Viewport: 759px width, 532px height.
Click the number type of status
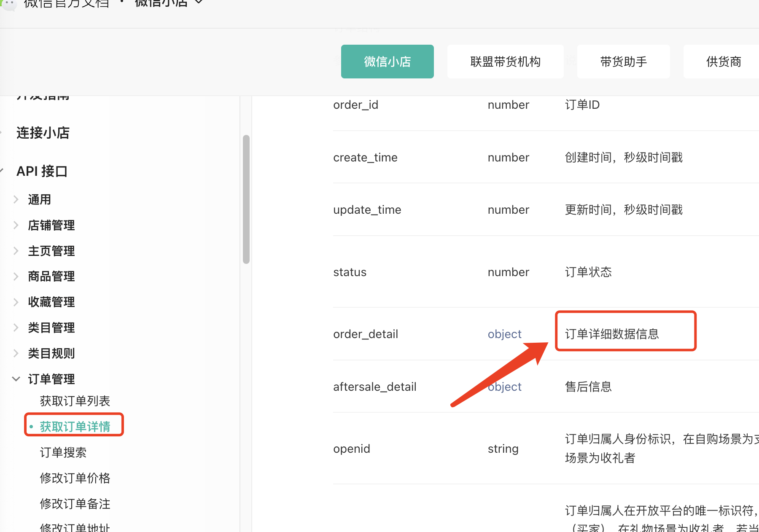(x=509, y=272)
